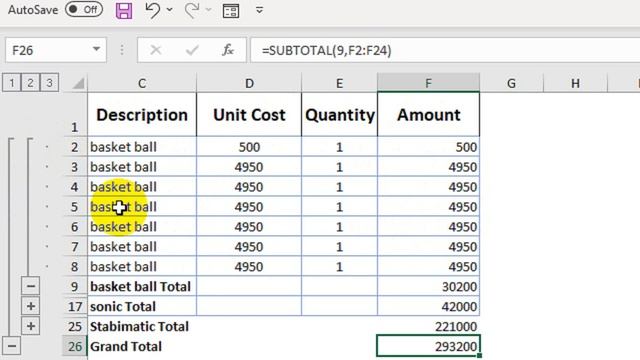
Task: Select column C header
Action: [142, 83]
